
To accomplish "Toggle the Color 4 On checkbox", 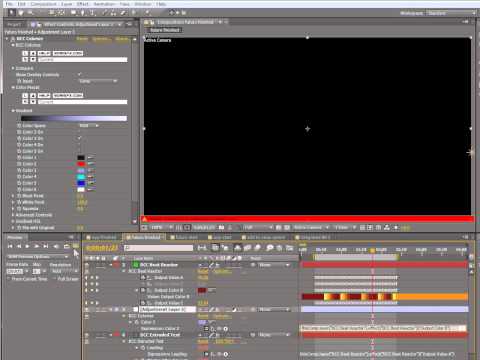I will (79, 145).
